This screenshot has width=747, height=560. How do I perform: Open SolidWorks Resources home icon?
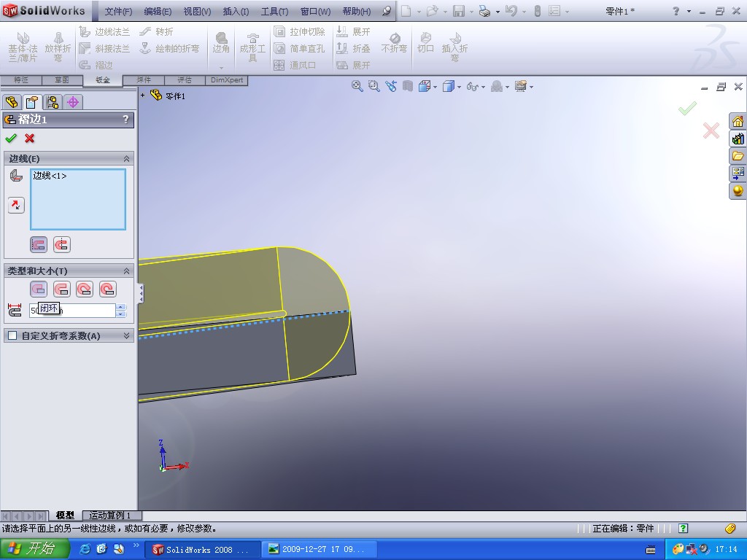tap(738, 122)
